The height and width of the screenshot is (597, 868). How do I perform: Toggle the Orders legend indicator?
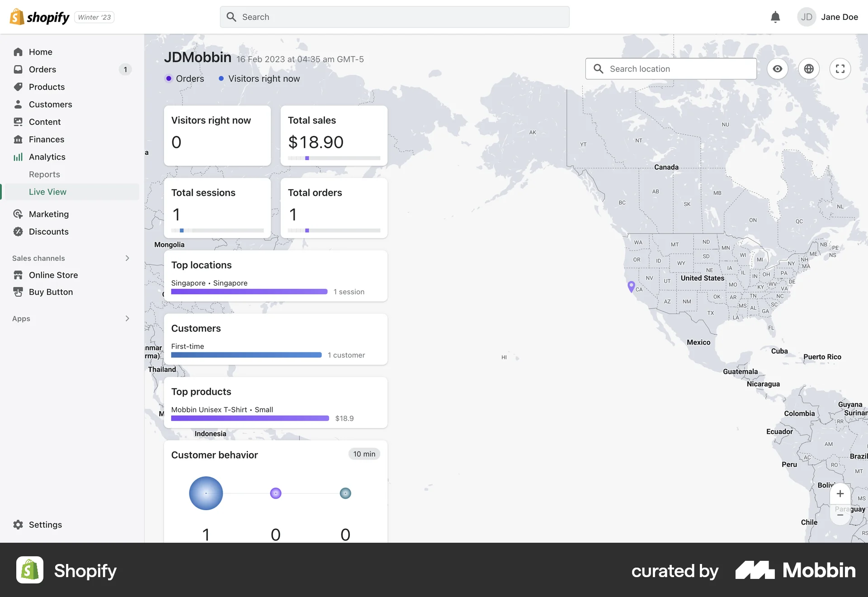coord(184,78)
